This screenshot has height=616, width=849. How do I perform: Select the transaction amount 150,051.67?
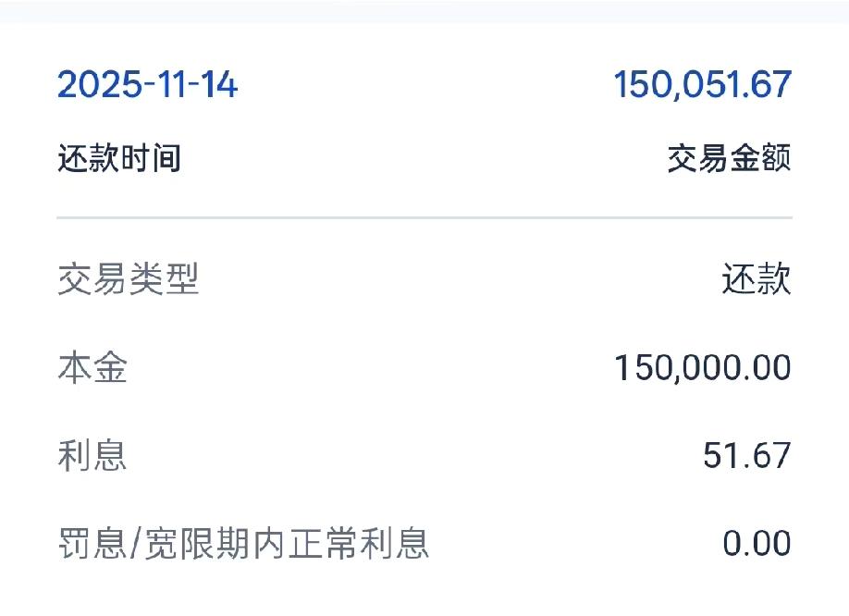coord(703,85)
